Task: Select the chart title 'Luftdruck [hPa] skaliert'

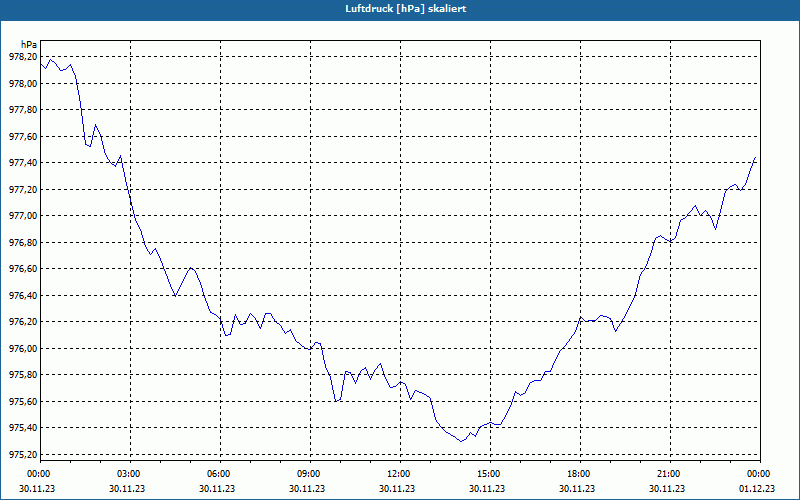Action: (406, 9)
